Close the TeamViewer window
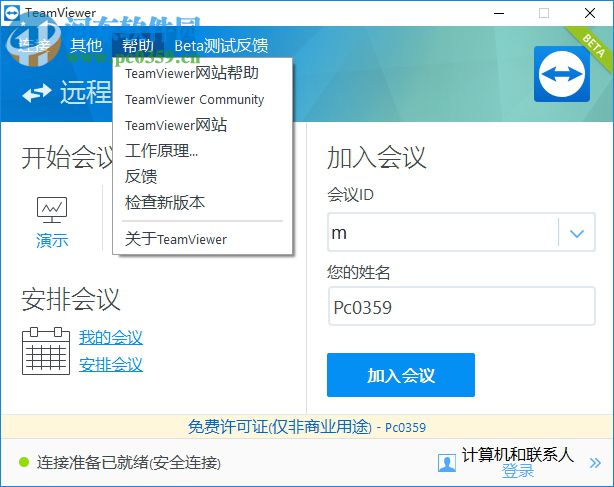This screenshot has height=487, width=614. pyautogui.click(x=590, y=13)
